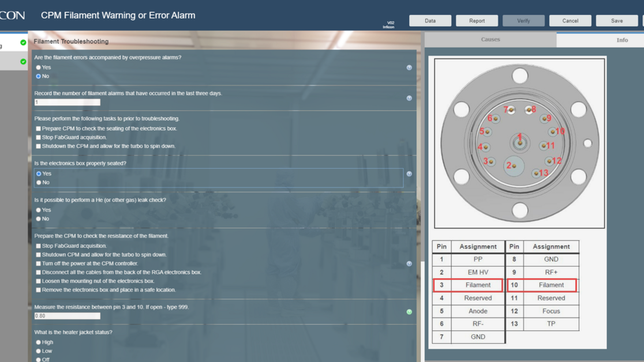The image size is (644, 362).
Task: Select No for overpressure alarms question
Action: point(38,76)
